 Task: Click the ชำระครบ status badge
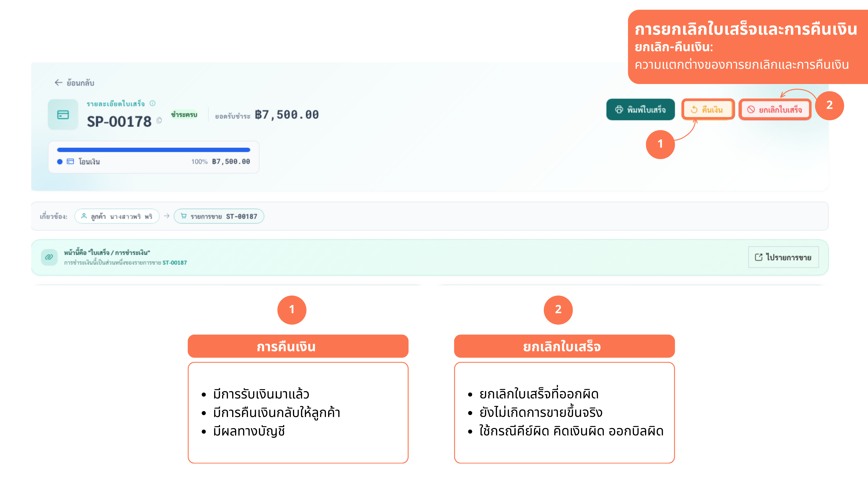point(184,115)
